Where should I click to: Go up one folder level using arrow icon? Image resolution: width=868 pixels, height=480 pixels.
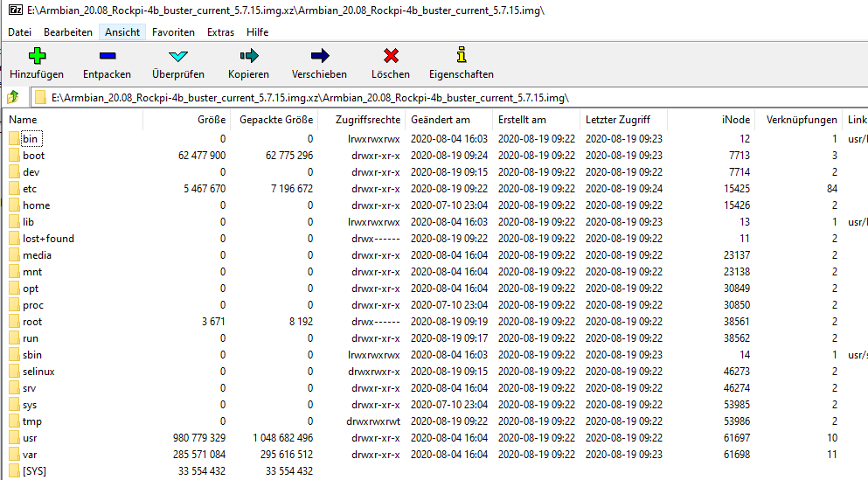pyautogui.click(x=13, y=97)
